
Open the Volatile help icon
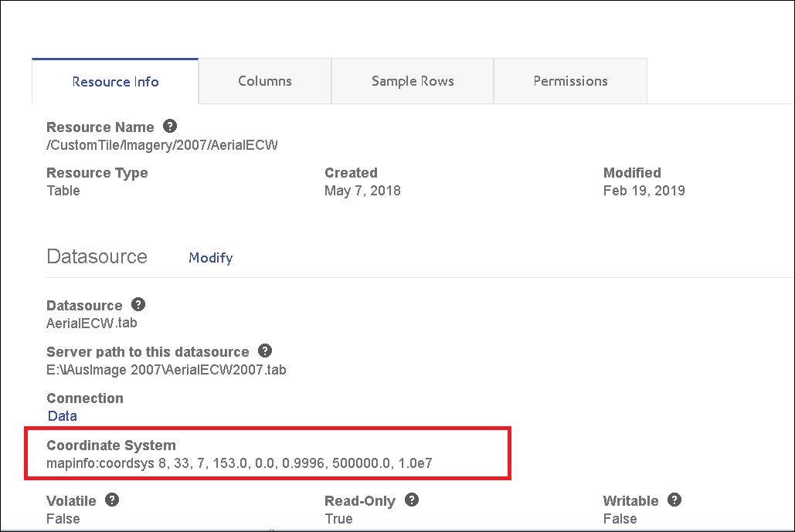coord(112,500)
